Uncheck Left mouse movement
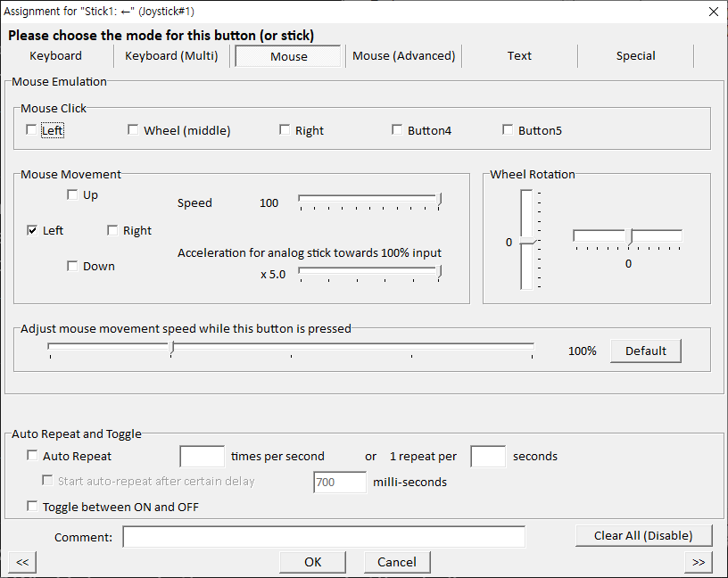Screen dimensions: 728x578 pyautogui.click(x=31, y=230)
